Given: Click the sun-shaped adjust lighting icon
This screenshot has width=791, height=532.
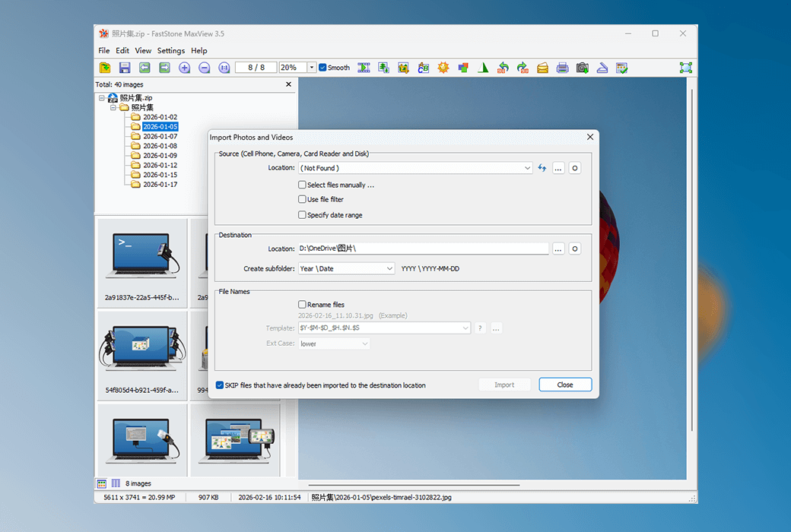Looking at the screenshot, I should click(443, 68).
